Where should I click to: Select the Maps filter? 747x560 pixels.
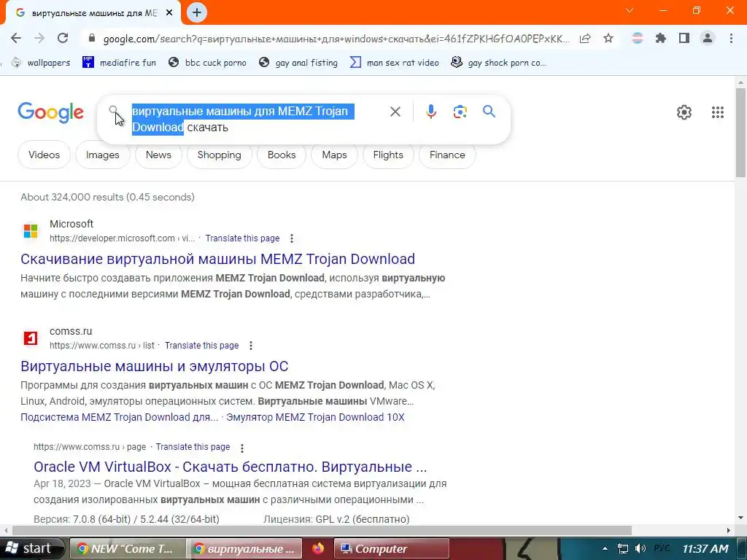click(x=334, y=155)
